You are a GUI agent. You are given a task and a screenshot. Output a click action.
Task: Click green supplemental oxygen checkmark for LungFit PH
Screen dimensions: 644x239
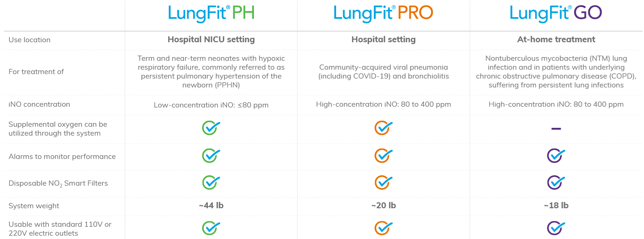click(x=211, y=128)
